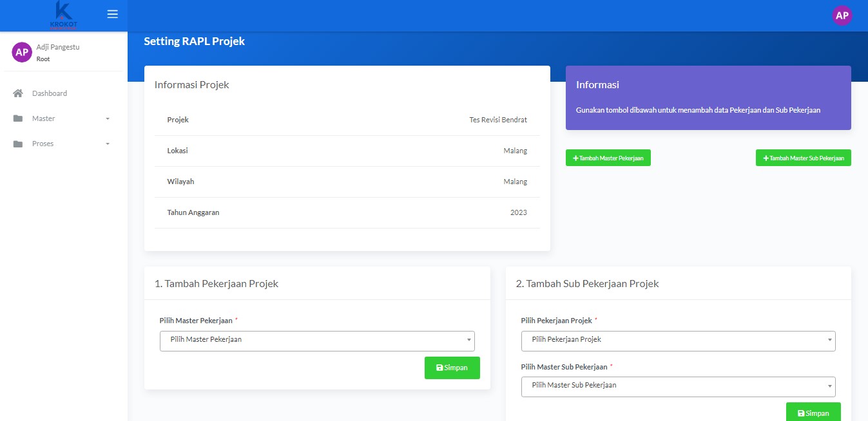Go to Dashboard in the sidebar
Screen dimensions: 868x421
click(x=50, y=93)
